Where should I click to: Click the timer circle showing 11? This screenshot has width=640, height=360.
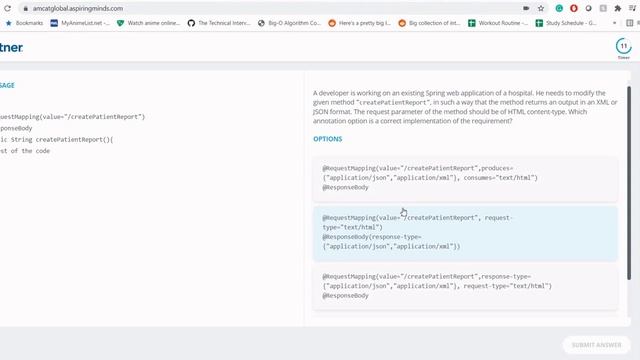(623, 46)
